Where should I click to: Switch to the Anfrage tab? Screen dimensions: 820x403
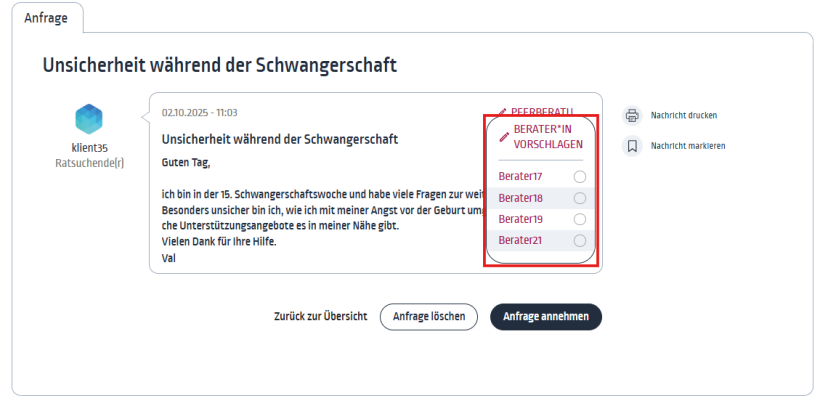46,18
